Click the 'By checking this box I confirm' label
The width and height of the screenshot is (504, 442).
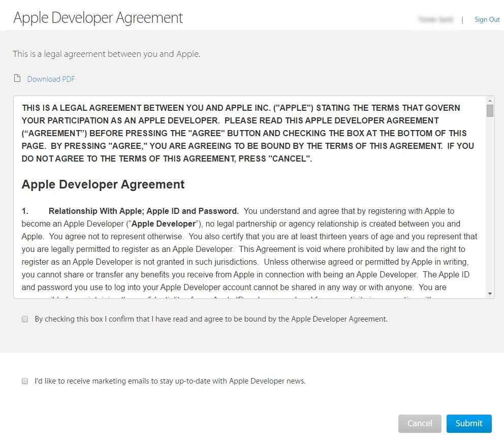tap(210, 319)
